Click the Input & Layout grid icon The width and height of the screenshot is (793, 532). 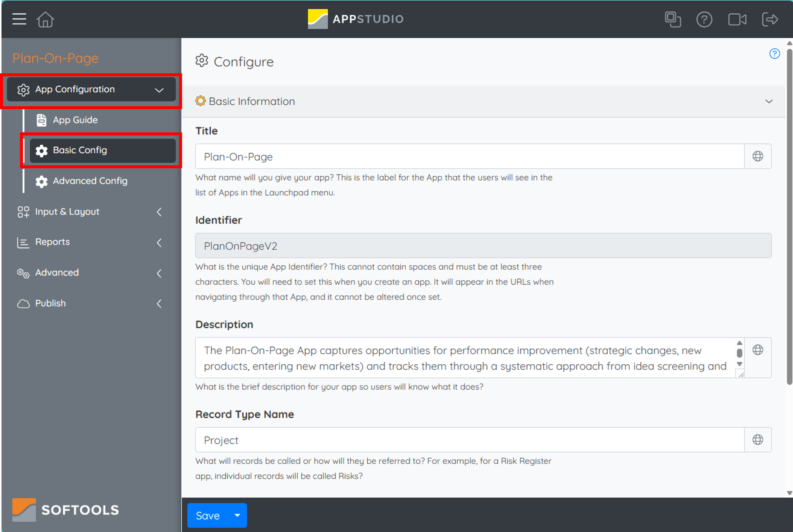pos(23,212)
